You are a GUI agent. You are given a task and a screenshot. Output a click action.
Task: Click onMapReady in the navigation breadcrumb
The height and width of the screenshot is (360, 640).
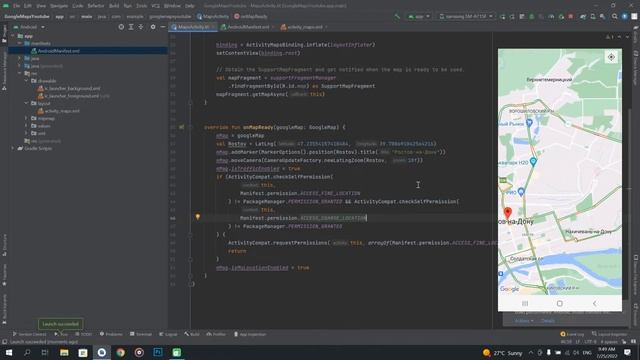pyautogui.click(x=251, y=16)
